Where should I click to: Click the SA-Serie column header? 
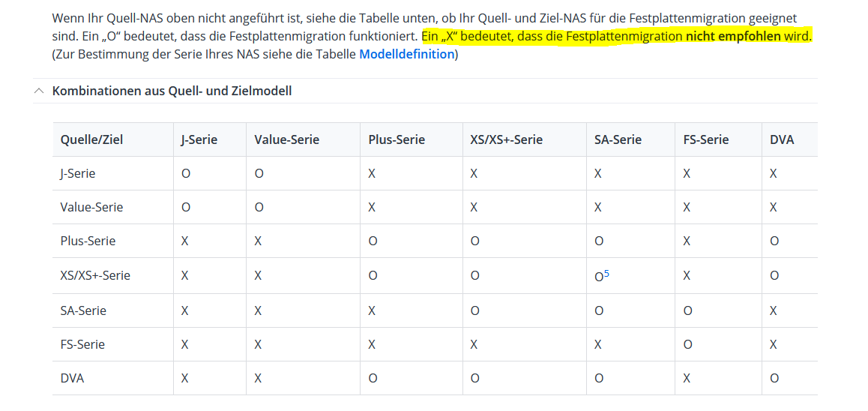[x=618, y=139]
